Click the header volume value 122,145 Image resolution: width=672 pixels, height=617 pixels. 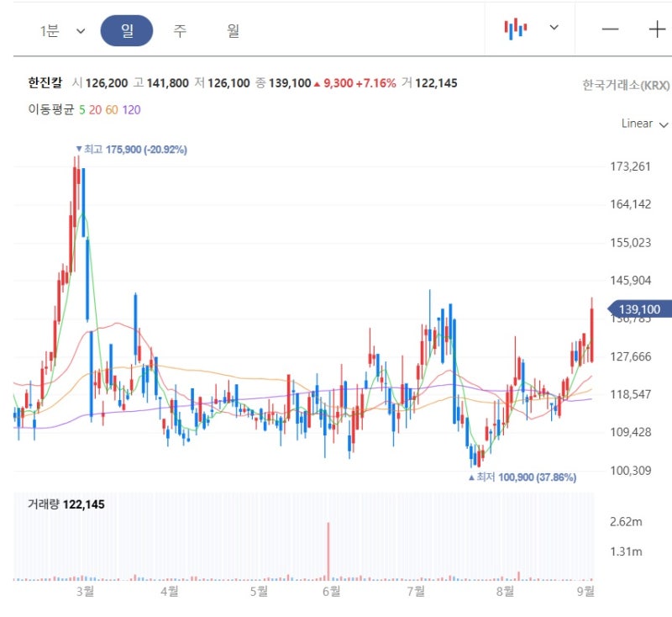click(436, 83)
